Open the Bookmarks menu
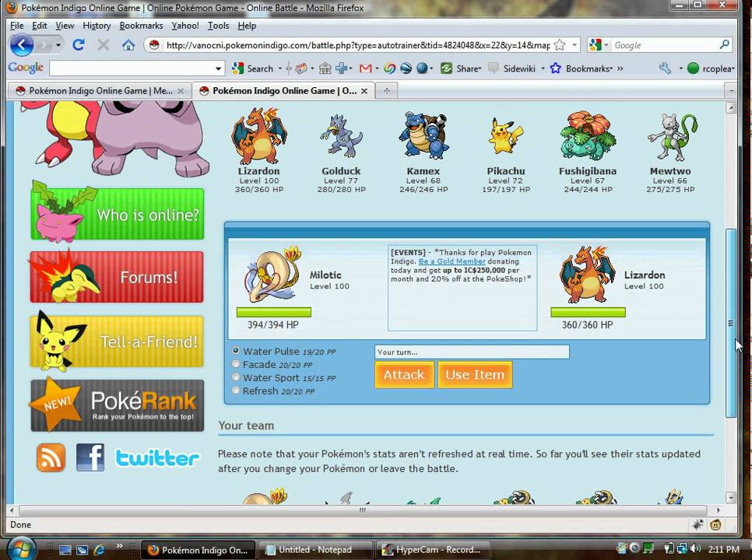This screenshot has height=560, width=752. click(141, 26)
